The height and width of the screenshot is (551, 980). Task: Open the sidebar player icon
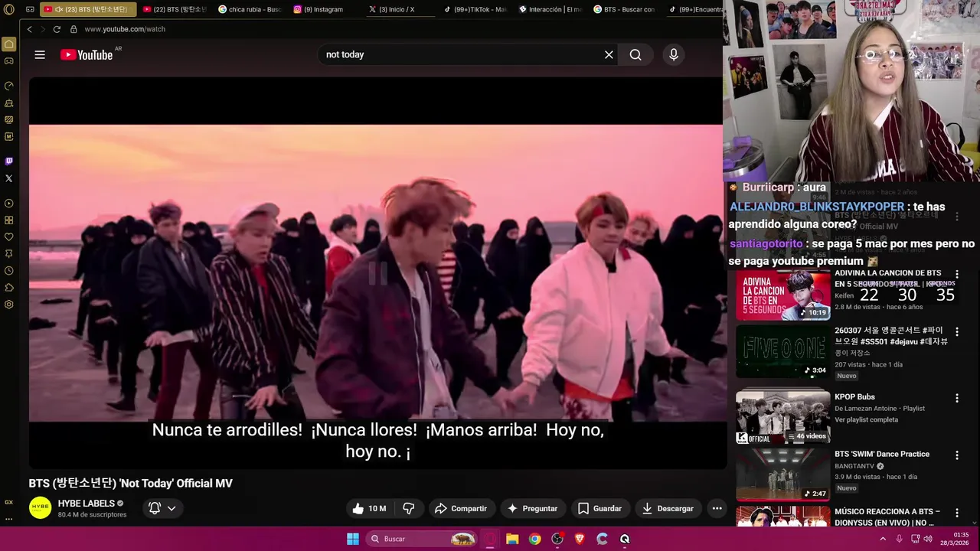coord(9,204)
